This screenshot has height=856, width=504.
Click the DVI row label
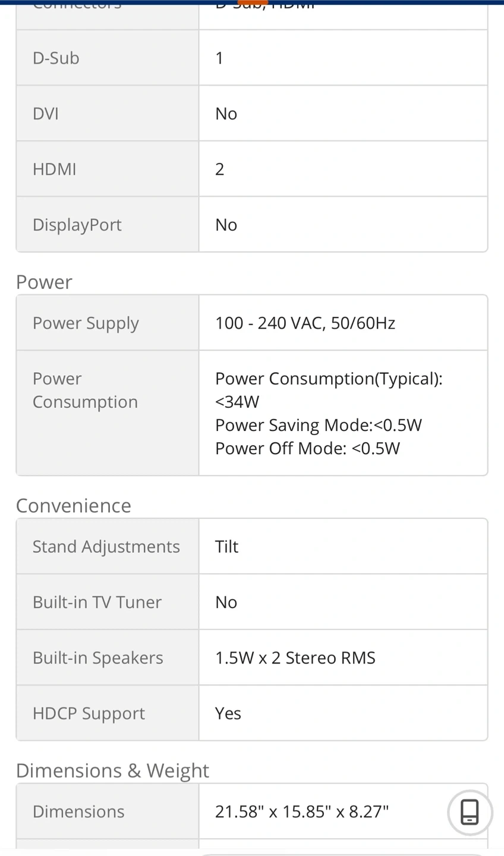tap(46, 114)
